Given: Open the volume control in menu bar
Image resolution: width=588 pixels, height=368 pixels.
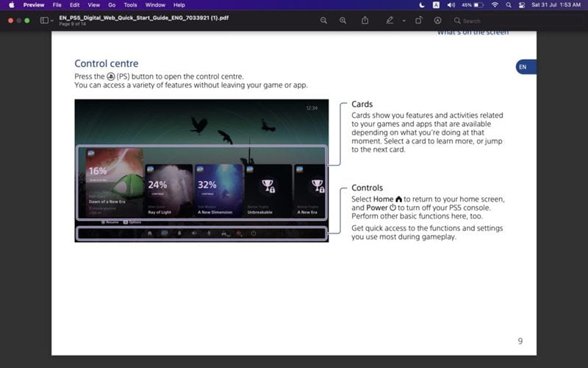Looking at the screenshot, I should [x=451, y=5].
